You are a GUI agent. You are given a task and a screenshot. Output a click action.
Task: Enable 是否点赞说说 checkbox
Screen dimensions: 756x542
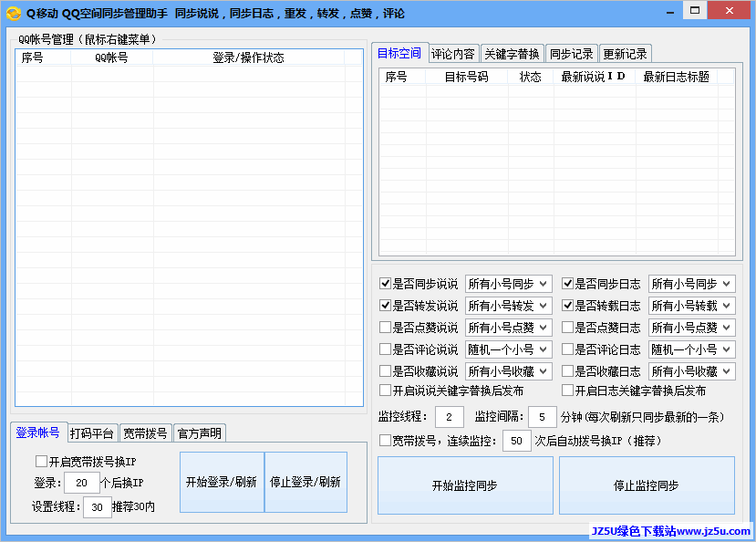[385, 328]
